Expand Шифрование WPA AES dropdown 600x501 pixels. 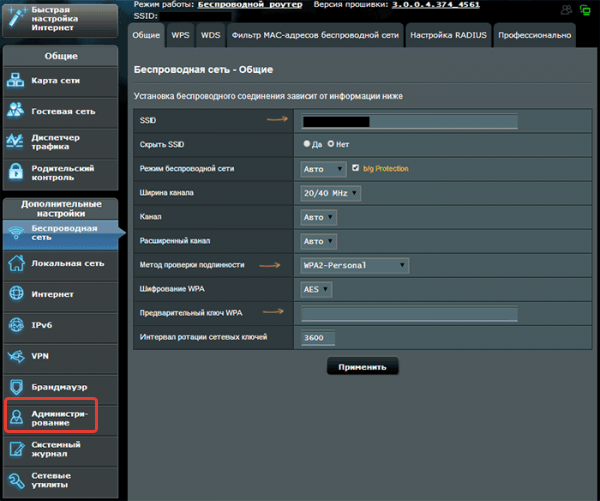(315, 289)
